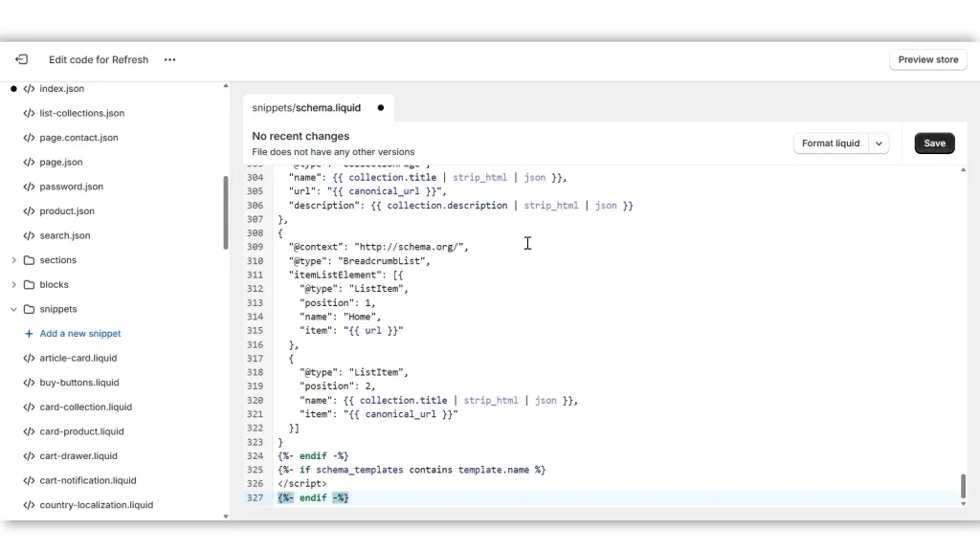Click the code editor scrollbar thumb
This screenshot has height=551, width=980.
963,487
